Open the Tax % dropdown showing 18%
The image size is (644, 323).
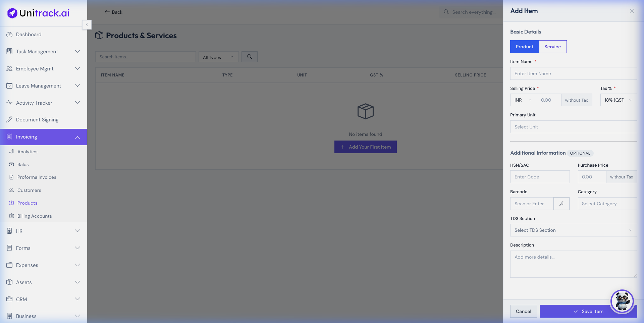pyautogui.click(x=618, y=100)
